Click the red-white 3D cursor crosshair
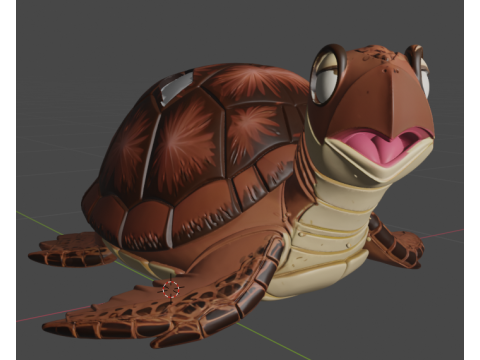The image size is (480, 360). (171, 289)
